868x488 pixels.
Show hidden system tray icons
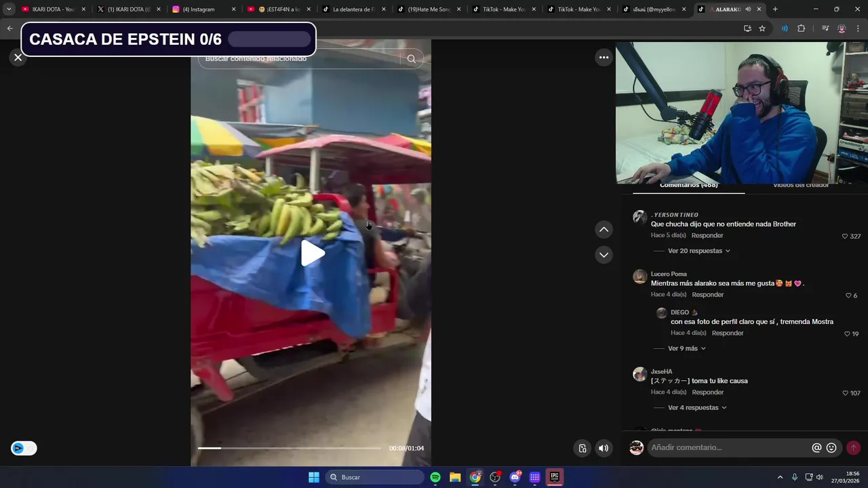tap(780, 477)
